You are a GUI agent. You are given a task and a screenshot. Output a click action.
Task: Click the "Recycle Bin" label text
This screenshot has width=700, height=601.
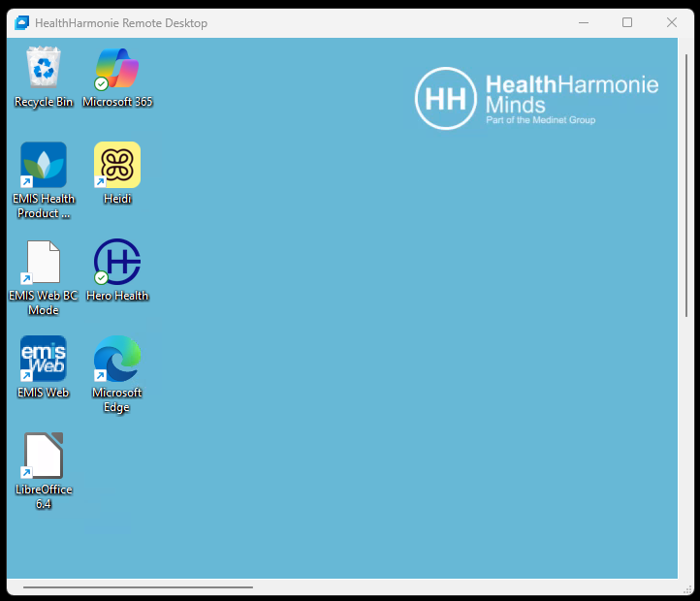pos(44,102)
